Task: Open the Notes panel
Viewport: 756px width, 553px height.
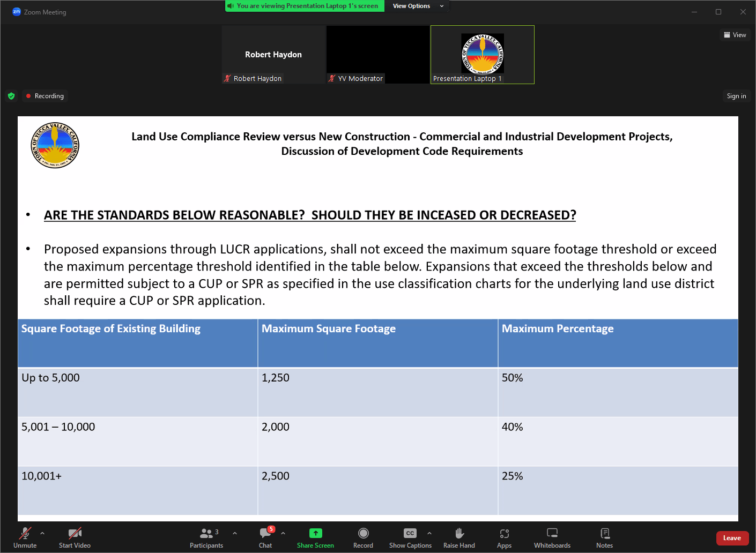Action: [604, 537]
